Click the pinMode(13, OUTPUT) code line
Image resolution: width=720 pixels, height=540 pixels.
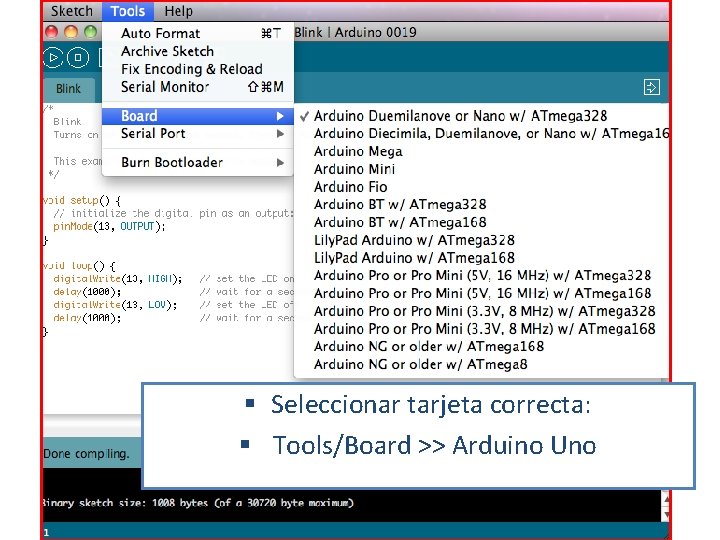(109, 226)
